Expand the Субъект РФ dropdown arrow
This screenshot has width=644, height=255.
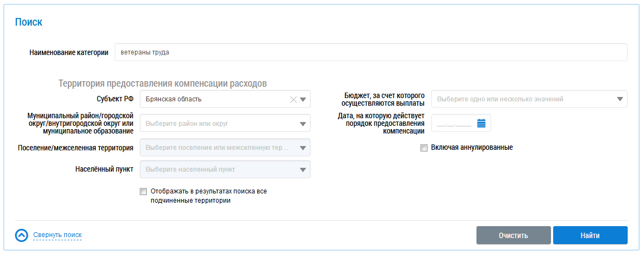pos(303,99)
